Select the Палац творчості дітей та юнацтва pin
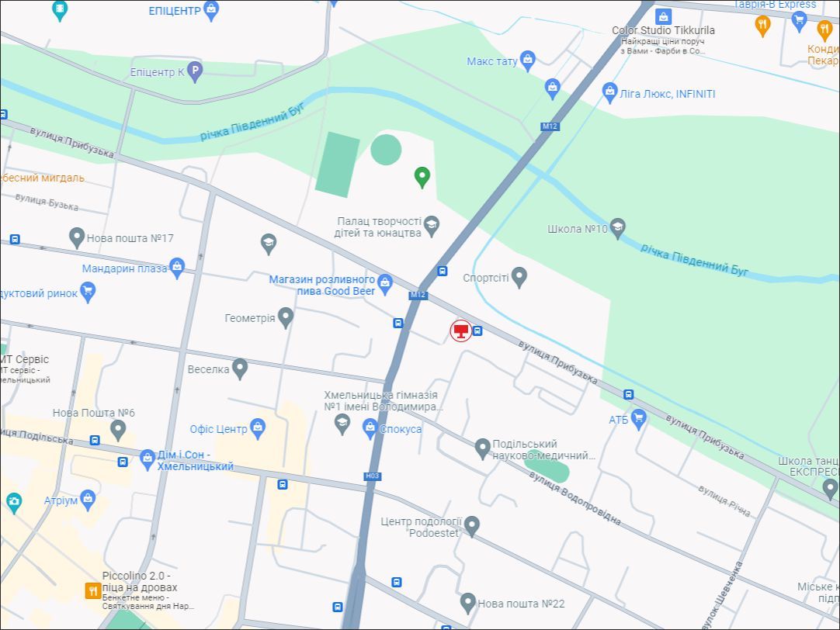The height and width of the screenshot is (630, 840). (432, 227)
